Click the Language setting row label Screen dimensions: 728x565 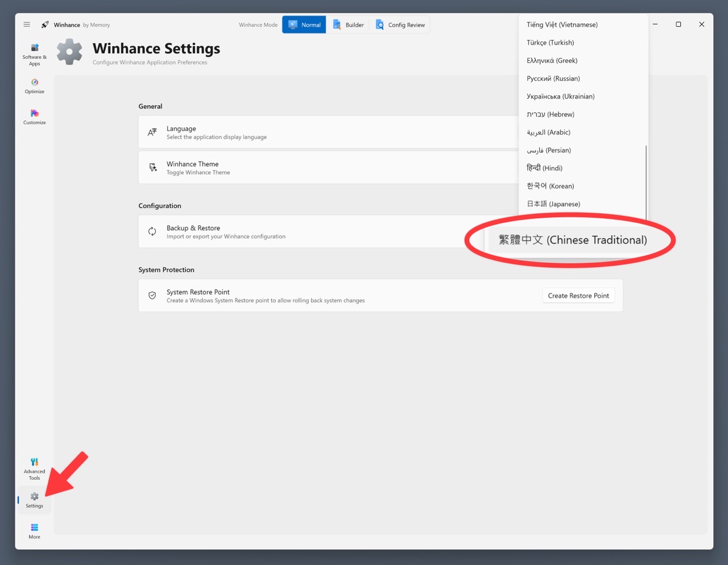click(x=181, y=128)
